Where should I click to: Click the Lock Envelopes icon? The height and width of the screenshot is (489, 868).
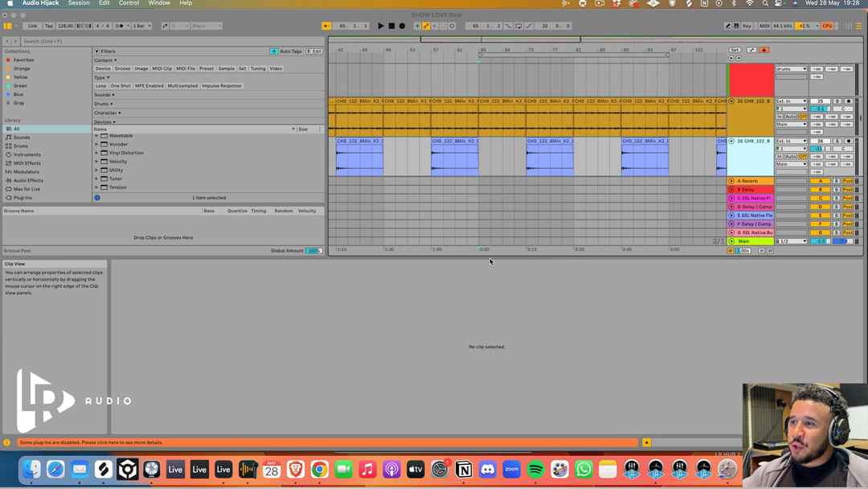764,50
